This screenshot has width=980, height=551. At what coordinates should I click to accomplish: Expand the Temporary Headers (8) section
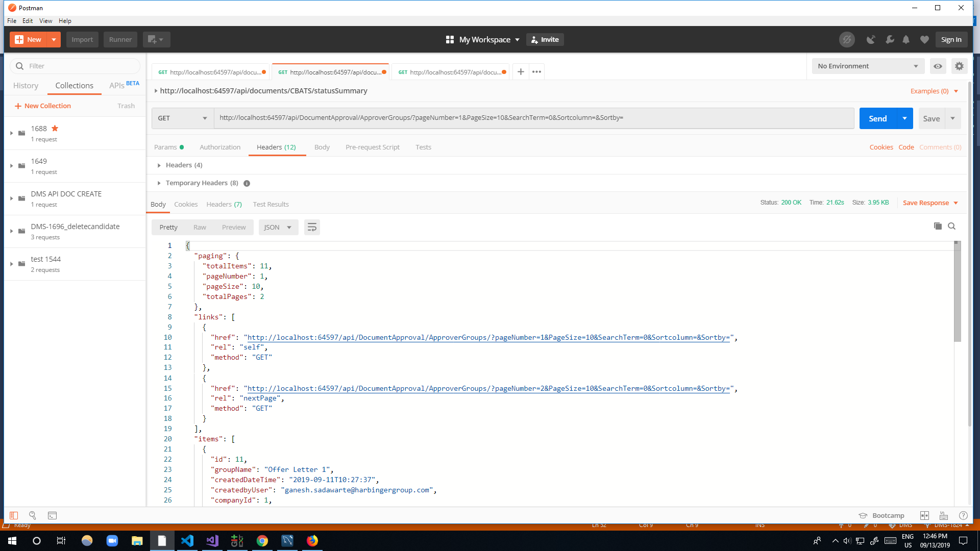click(x=159, y=183)
